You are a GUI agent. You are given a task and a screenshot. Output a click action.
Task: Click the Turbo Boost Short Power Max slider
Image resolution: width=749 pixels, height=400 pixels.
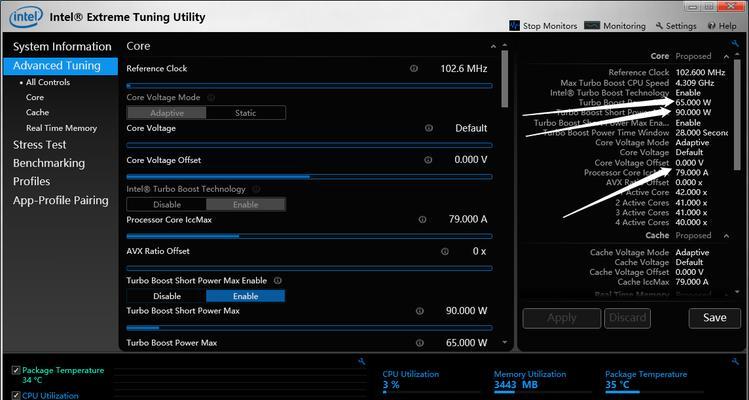coord(309,328)
